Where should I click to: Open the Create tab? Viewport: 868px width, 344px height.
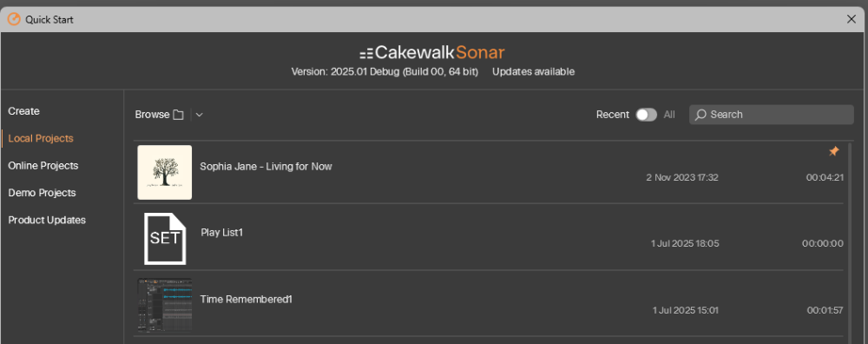coord(23,111)
